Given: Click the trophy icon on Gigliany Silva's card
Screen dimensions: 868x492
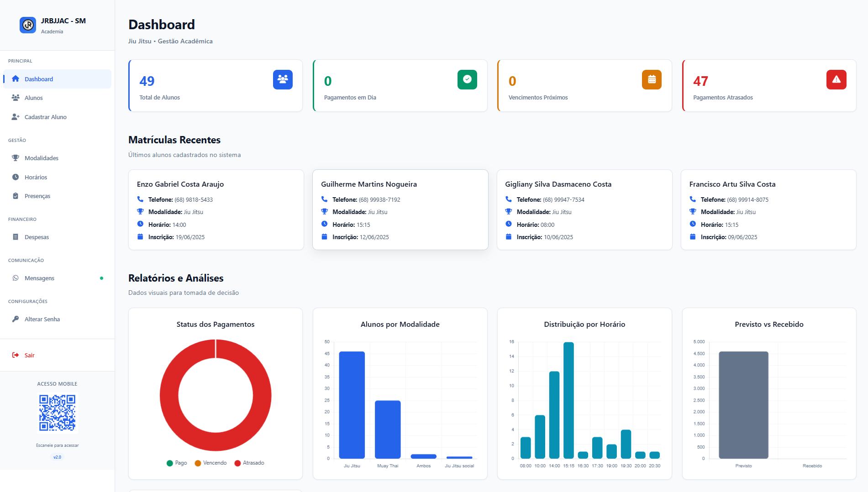Looking at the screenshot, I should pos(508,212).
